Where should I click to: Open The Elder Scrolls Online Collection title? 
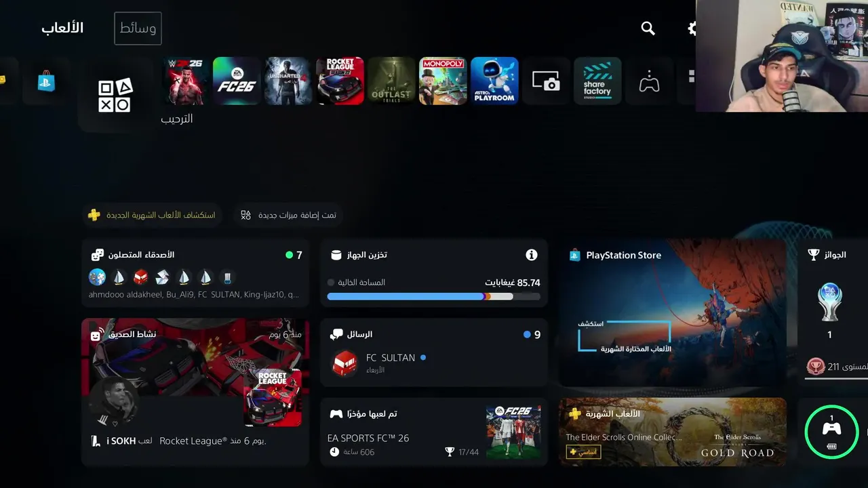pyautogui.click(x=624, y=437)
